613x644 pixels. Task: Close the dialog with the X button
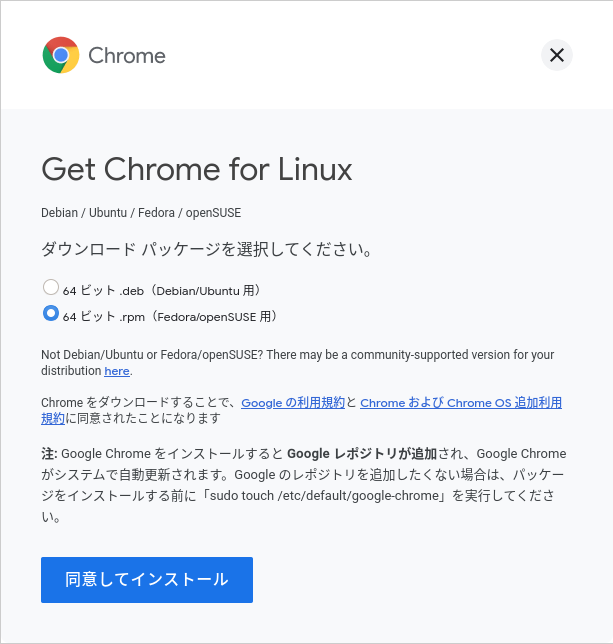click(x=557, y=55)
